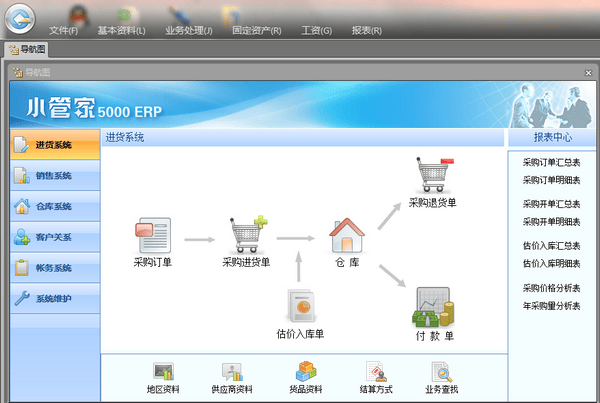Open the 文件(F) menu
The height and width of the screenshot is (403, 600).
[63, 31]
